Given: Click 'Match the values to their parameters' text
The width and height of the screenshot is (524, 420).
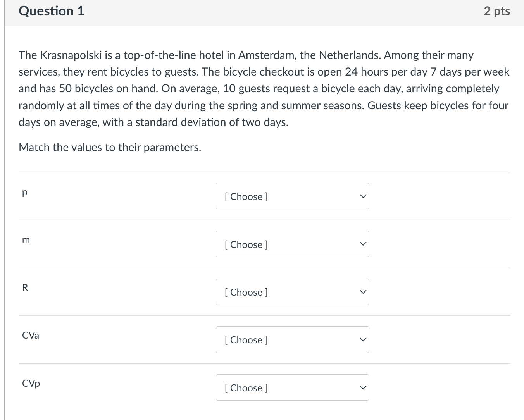Looking at the screenshot, I should (x=110, y=147).
